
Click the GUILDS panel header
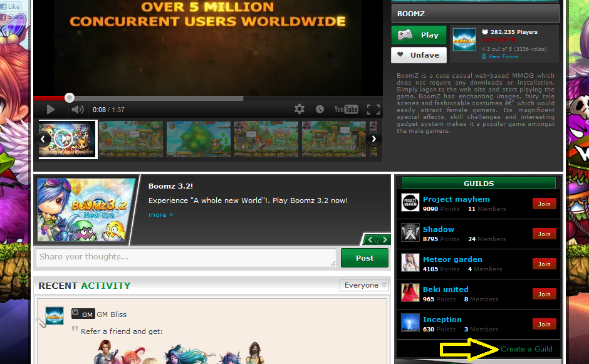(479, 184)
